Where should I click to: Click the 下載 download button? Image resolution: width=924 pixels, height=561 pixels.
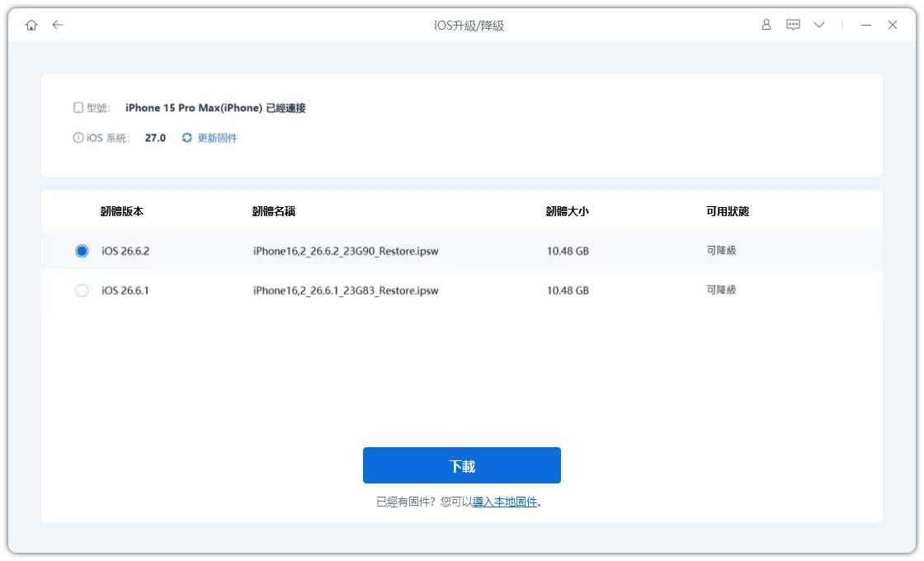461,465
